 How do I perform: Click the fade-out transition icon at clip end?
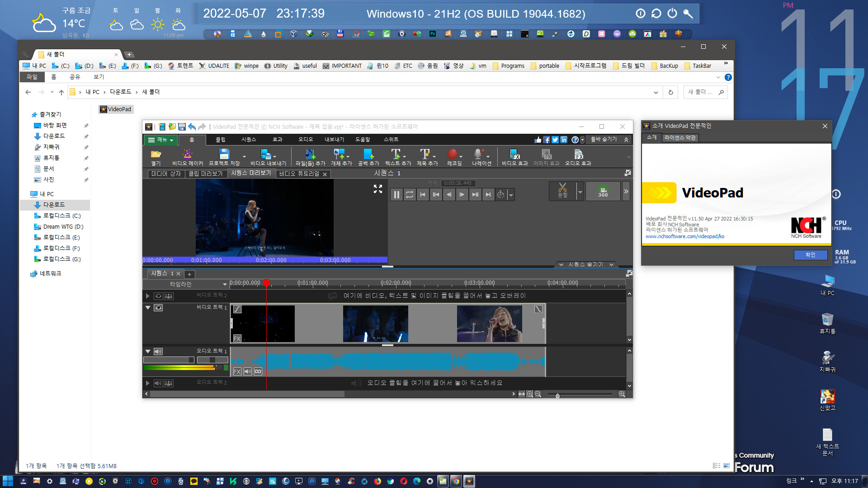[538, 309]
